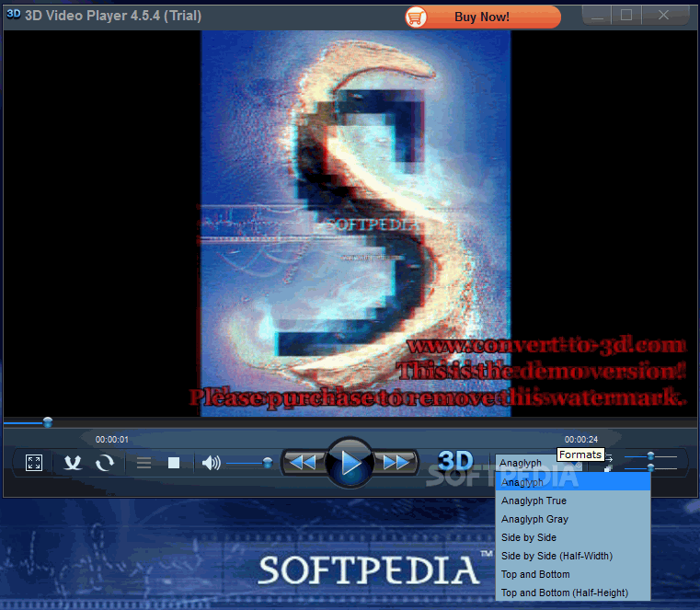
Task: Select the Side by Side format
Action: point(573,537)
